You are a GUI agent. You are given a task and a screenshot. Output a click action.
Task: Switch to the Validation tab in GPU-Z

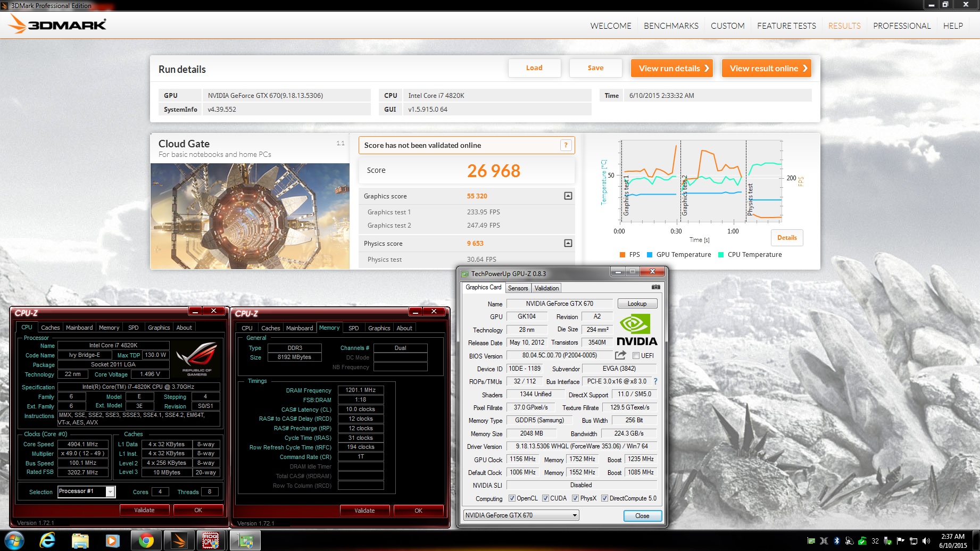(x=546, y=288)
